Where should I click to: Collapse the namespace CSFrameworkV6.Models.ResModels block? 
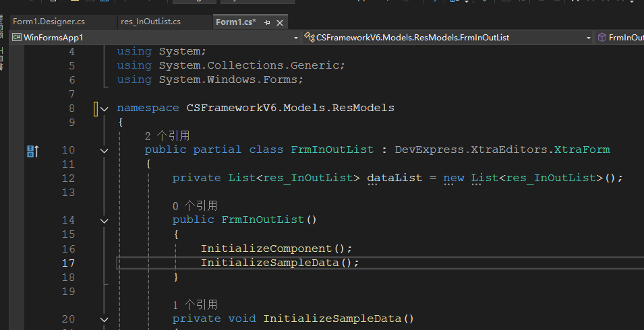(104, 108)
